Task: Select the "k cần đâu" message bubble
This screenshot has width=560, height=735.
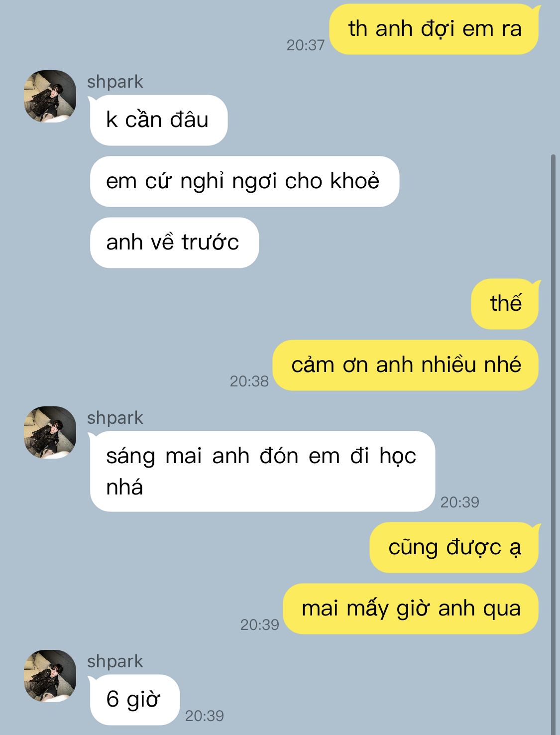Action: [x=158, y=120]
